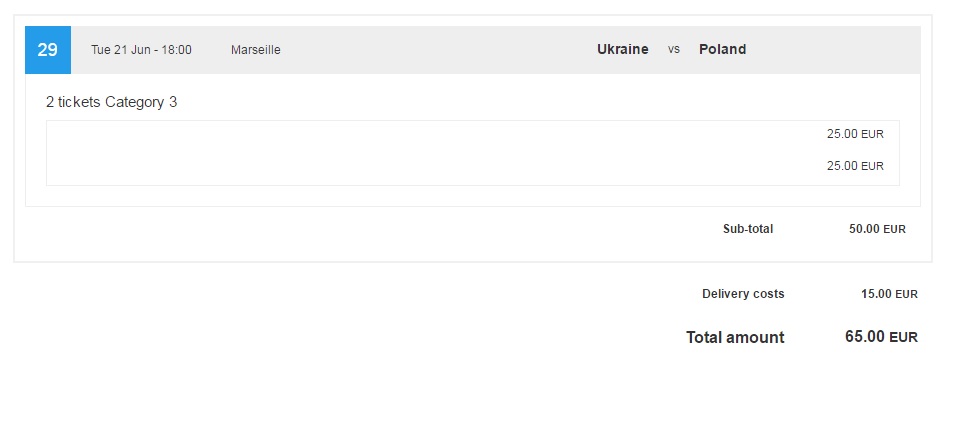The height and width of the screenshot is (431, 959).
Task: Click the Marseille venue label
Action: click(256, 50)
